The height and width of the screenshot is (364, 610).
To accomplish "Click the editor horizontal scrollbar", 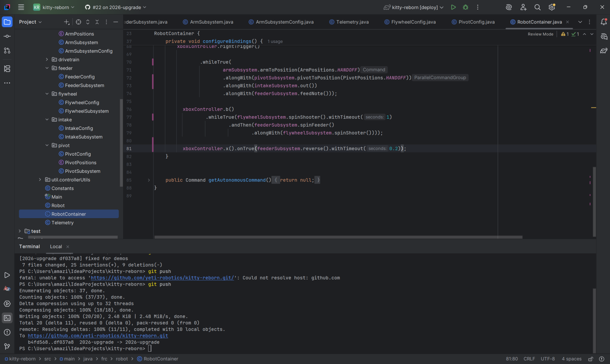I will point(338,237).
